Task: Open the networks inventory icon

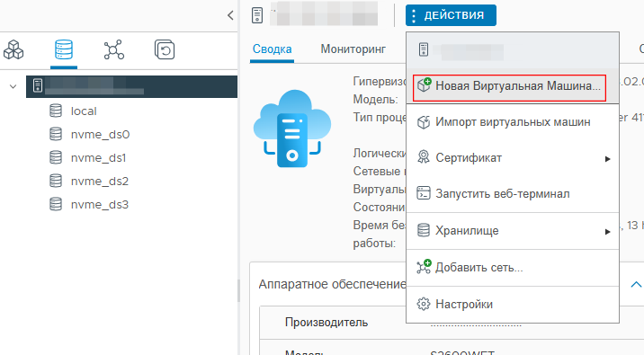Action: click(113, 50)
